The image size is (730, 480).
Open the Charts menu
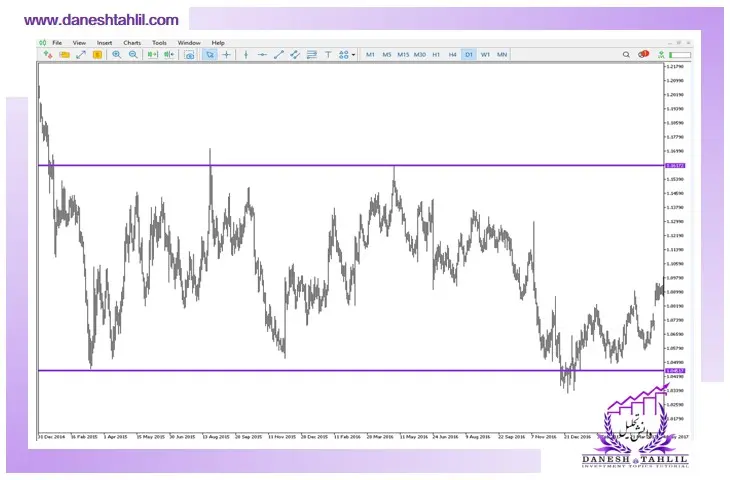point(132,43)
